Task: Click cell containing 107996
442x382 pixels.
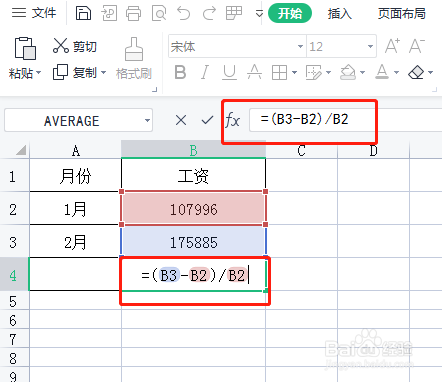Action: tap(193, 209)
